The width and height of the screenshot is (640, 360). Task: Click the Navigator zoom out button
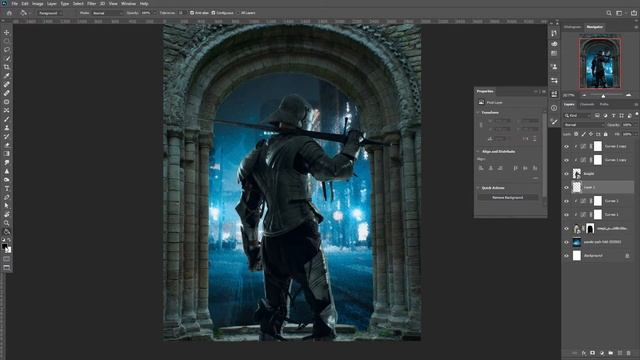[x=584, y=95]
